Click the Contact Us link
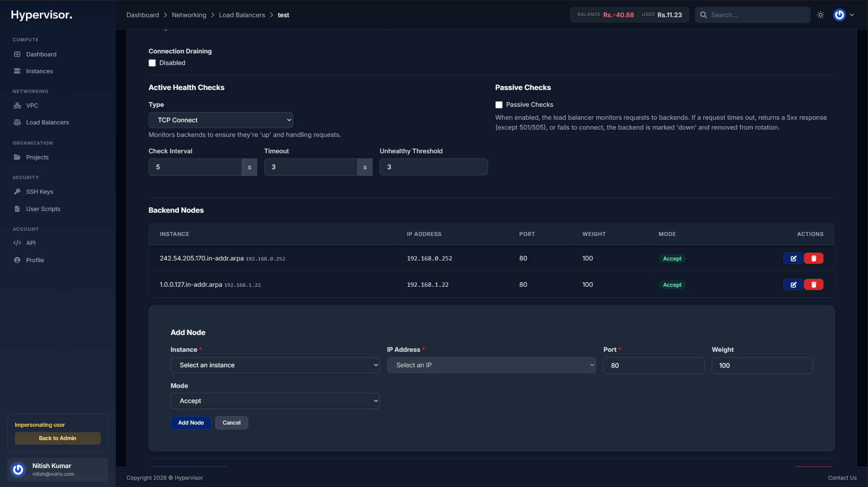 click(x=843, y=478)
